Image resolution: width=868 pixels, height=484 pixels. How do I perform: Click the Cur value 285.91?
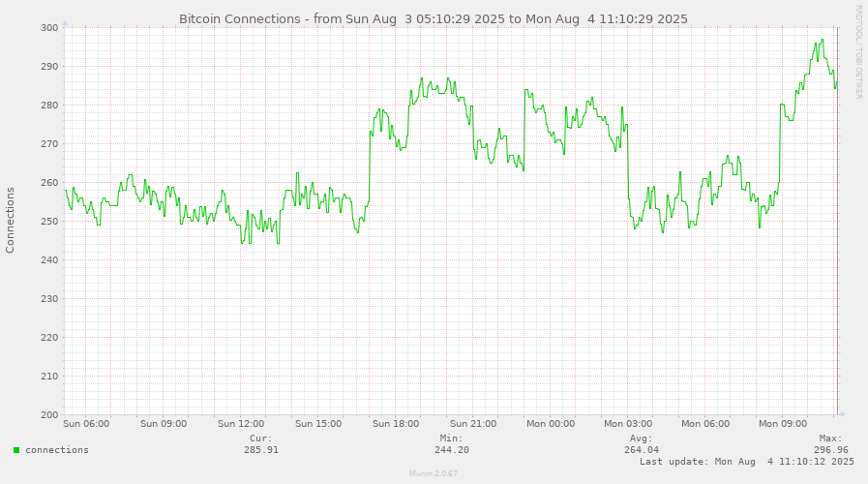261,450
